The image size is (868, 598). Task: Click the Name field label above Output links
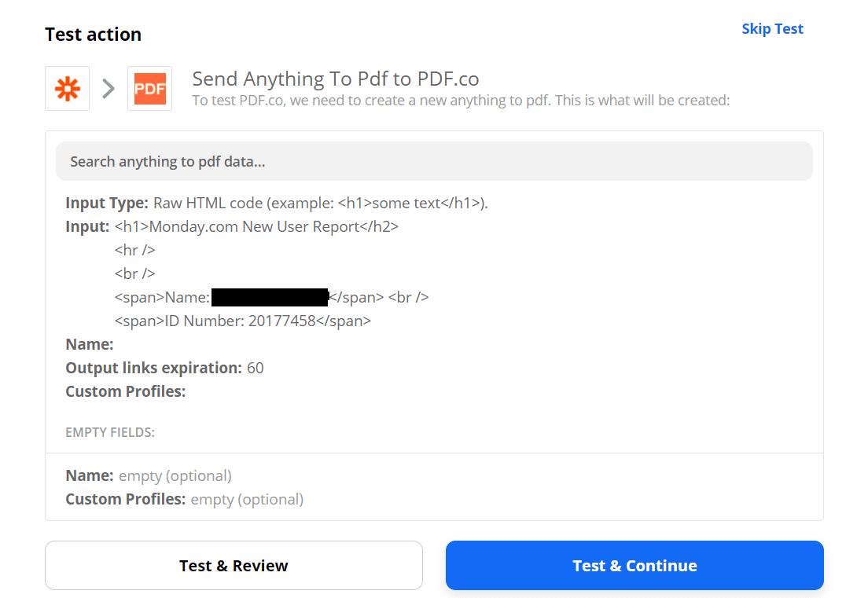tap(88, 343)
